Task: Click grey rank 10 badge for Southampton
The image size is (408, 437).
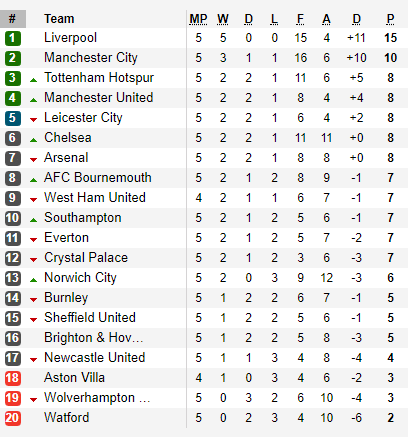Action: (x=13, y=218)
